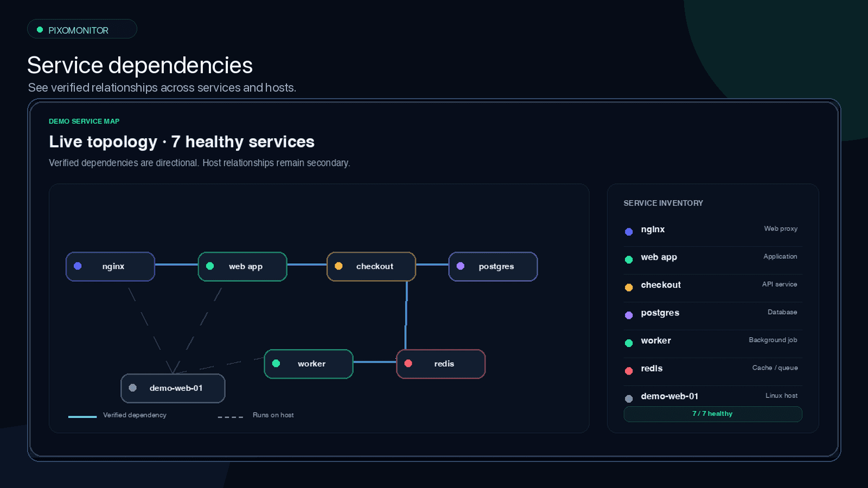Viewport: 868px width, 488px height.
Task: Click the subtitle about verified relationships across services
Action: point(162,88)
